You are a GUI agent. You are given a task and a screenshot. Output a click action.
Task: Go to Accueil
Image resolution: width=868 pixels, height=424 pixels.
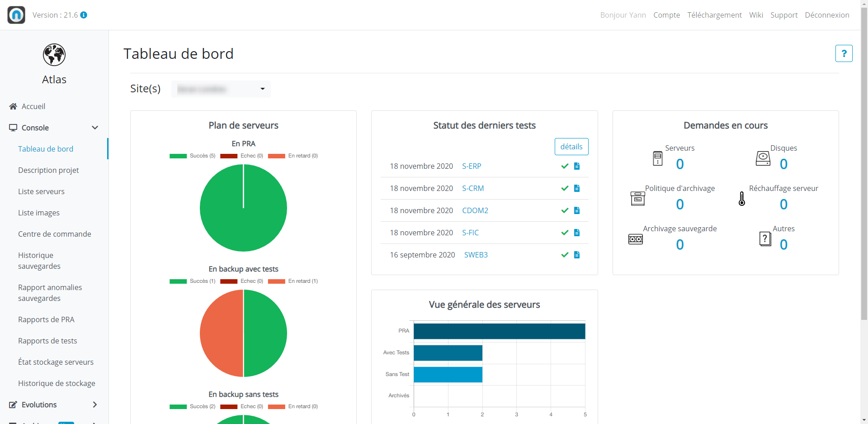point(33,106)
